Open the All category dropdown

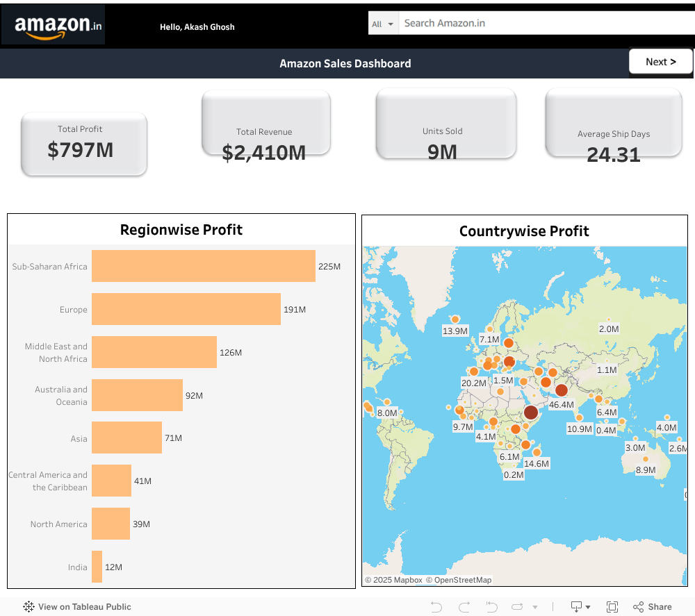[x=383, y=24]
